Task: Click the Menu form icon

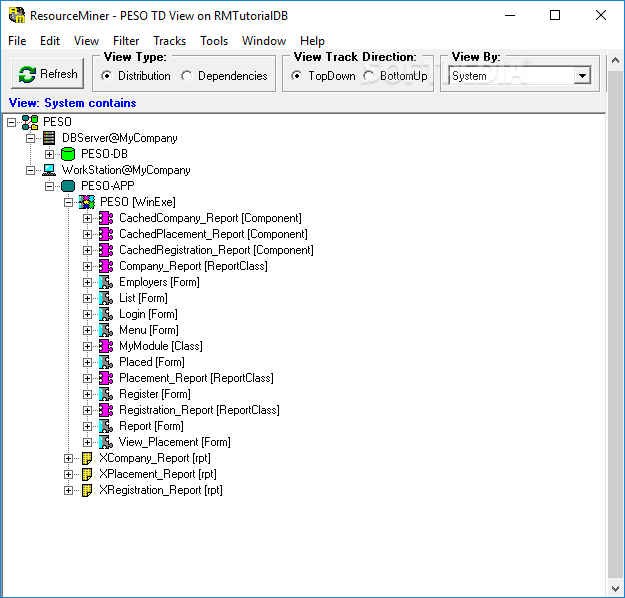Action: [106, 330]
